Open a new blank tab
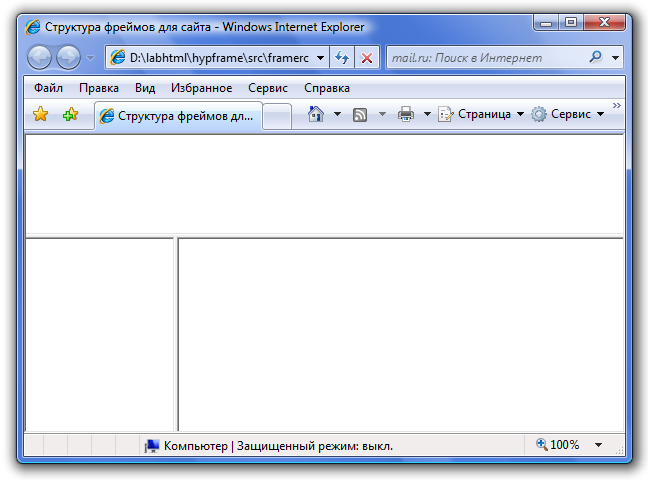The height and width of the screenshot is (480, 648). (277, 116)
